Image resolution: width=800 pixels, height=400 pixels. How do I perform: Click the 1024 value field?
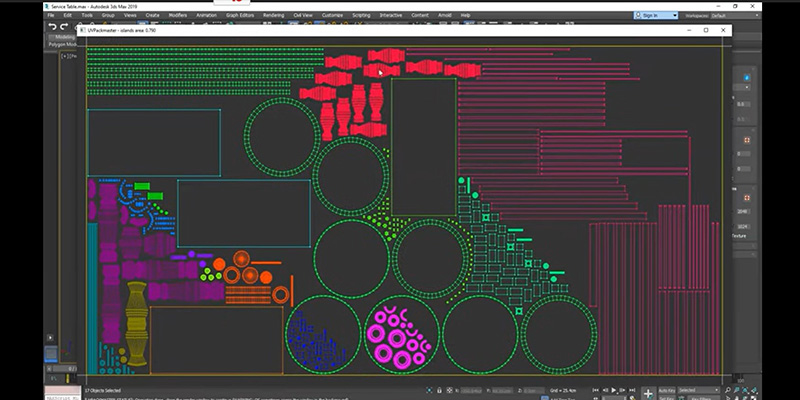click(742, 227)
